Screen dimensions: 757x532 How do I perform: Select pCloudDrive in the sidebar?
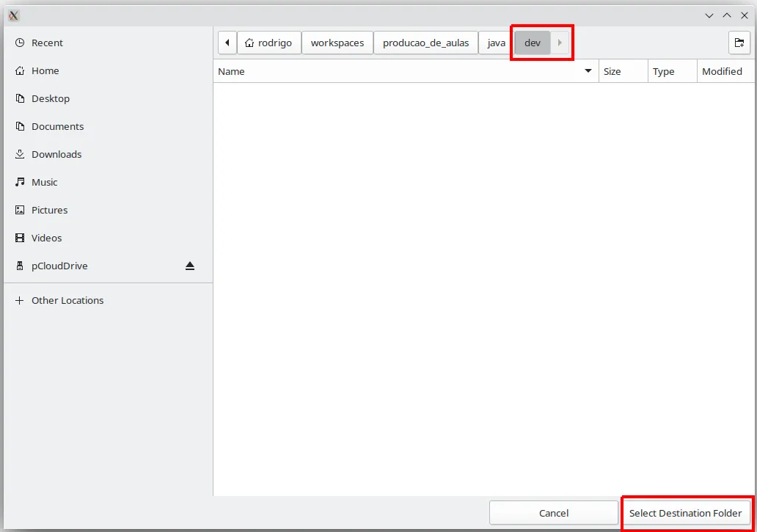108,266
